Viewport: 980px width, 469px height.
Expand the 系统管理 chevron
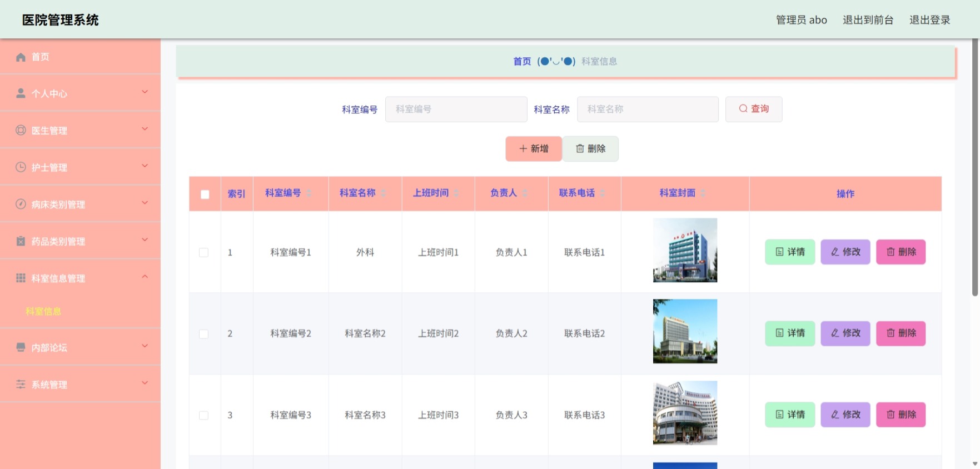(x=145, y=383)
